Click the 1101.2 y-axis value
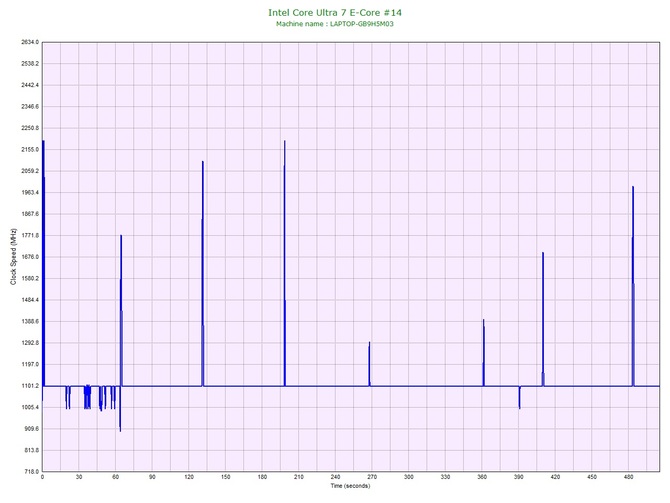This screenshot has width=670, height=503. pos(30,386)
